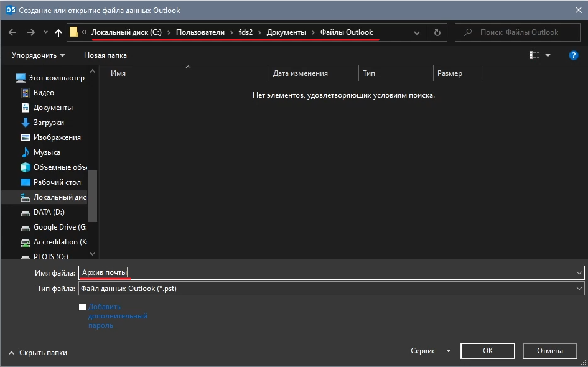Open recent locations dropdown arrow
The image size is (588, 367).
pyautogui.click(x=45, y=32)
